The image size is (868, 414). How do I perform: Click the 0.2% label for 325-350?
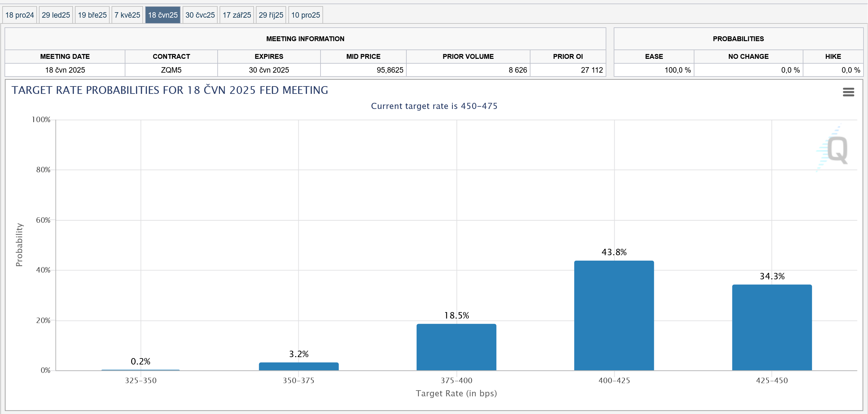pos(140,362)
